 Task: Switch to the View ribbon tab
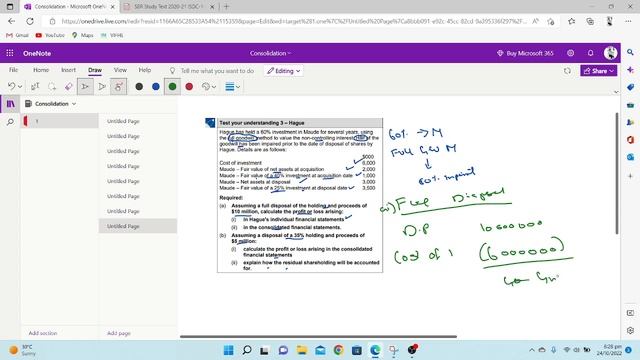point(120,70)
